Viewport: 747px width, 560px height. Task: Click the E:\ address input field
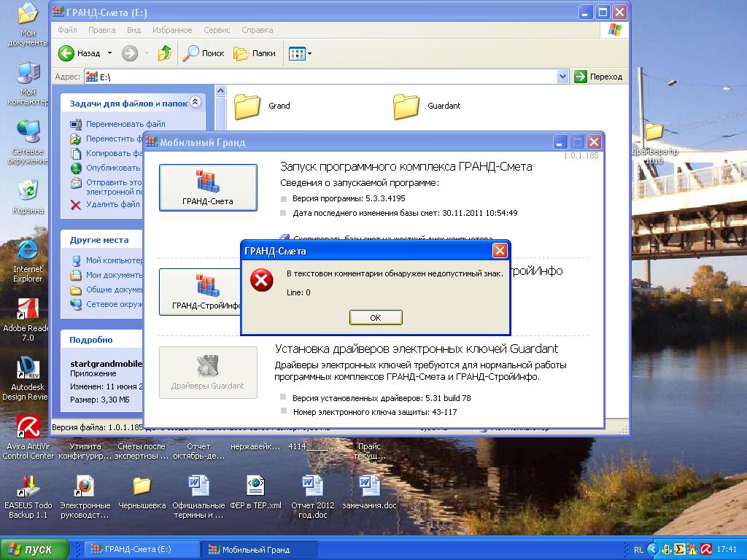321,77
